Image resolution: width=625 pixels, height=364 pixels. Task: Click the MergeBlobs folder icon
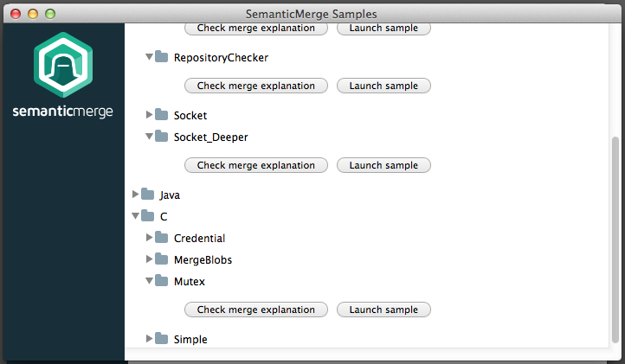click(161, 259)
